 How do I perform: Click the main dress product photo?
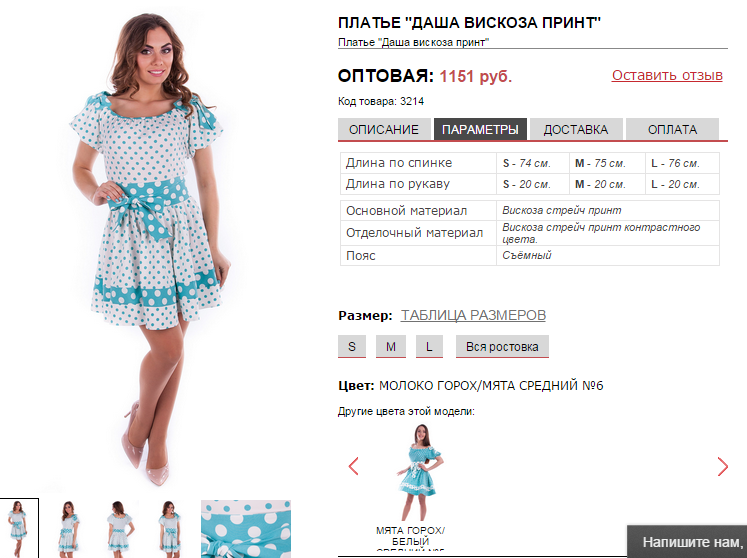(x=148, y=248)
